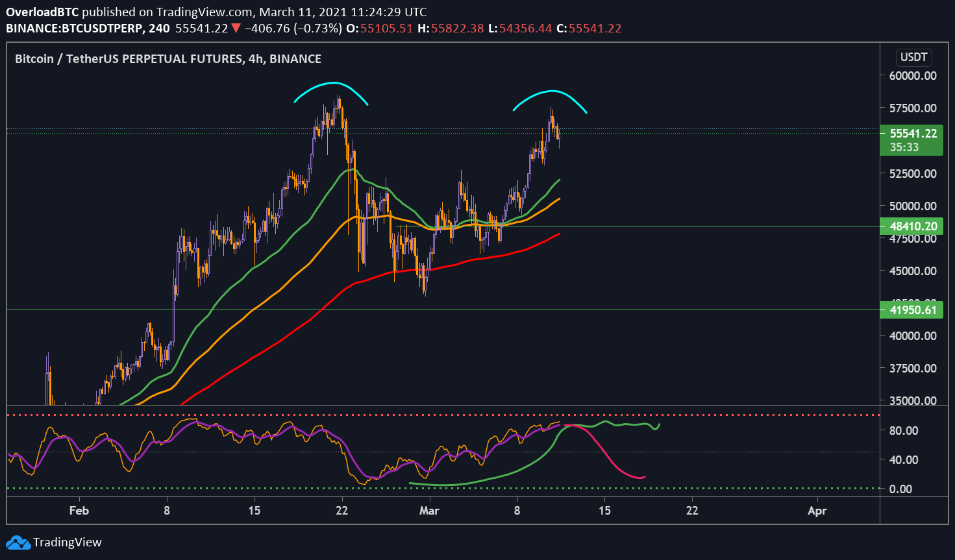Click the 48410.20 horizontal line price label
The height and width of the screenshot is (560, 955).
[x=912, y=226]
